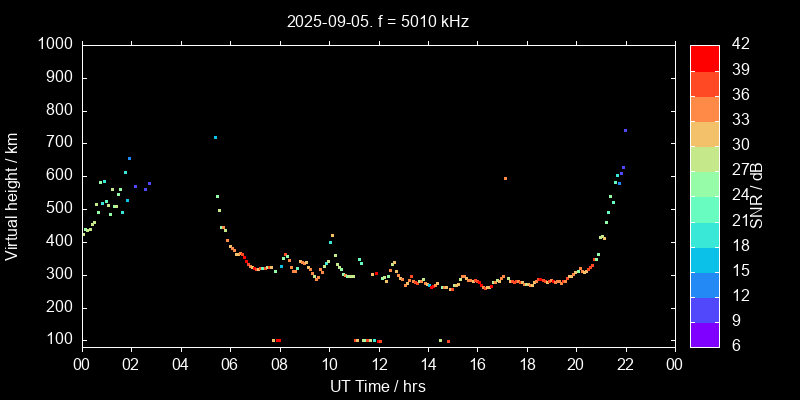
Task: Click the highest blue point near 22 hrs
Action: pos(625,130)
